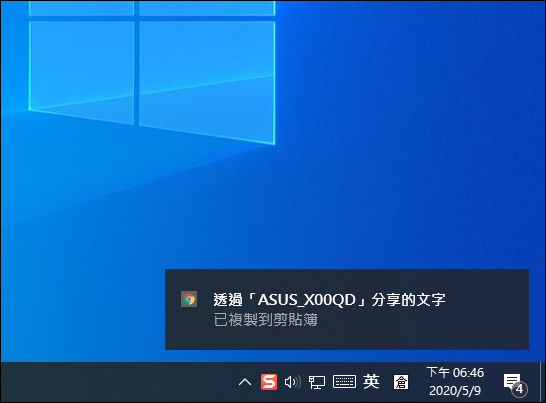
Task: Open the volume speaker icon
Action: pos(292,382)
